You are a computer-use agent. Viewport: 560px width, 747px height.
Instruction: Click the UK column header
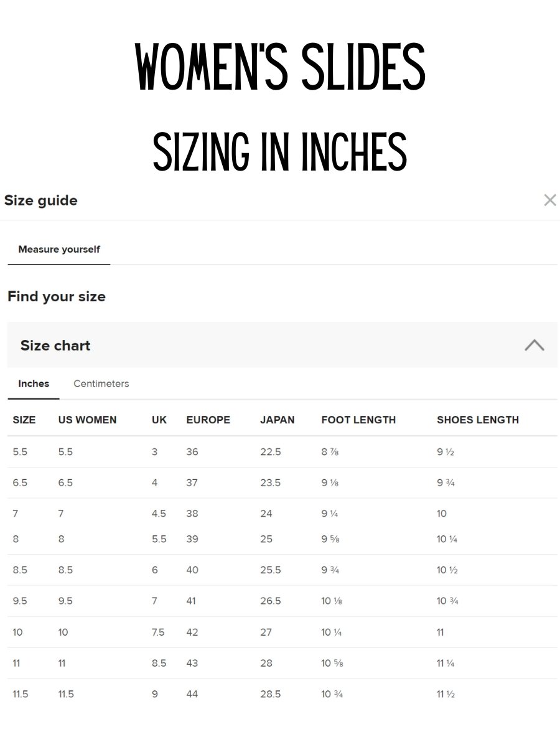point(159,420)
